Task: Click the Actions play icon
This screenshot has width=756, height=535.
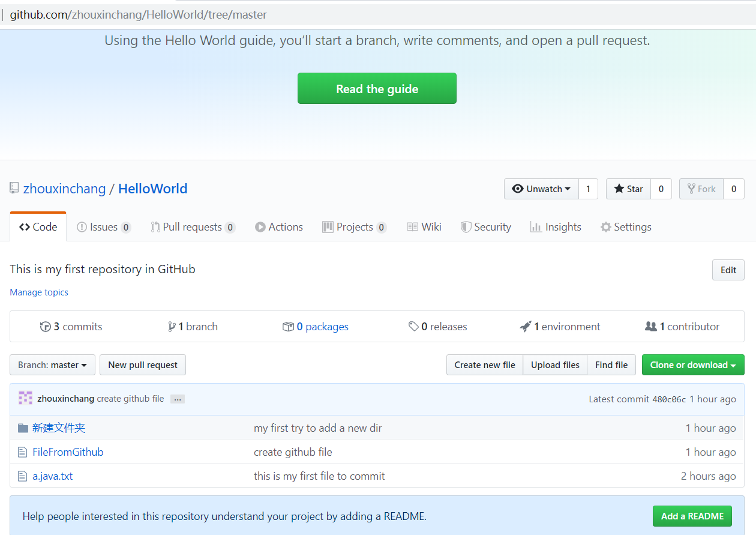Action: pos(260,227)
